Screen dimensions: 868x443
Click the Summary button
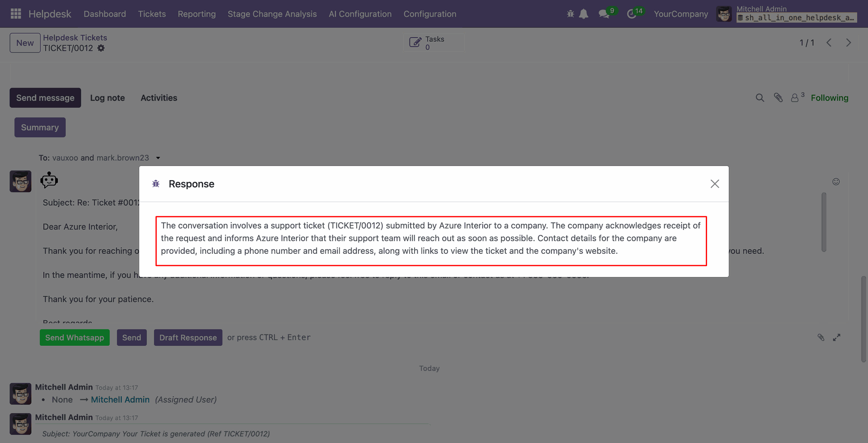pyautogui.click(x=40, y=128)
